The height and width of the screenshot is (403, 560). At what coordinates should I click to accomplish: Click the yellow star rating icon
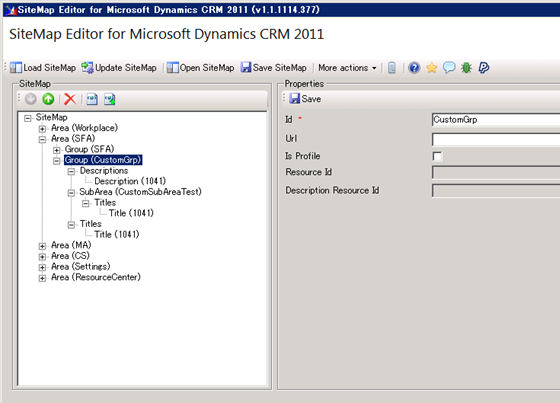click(431, 68)
